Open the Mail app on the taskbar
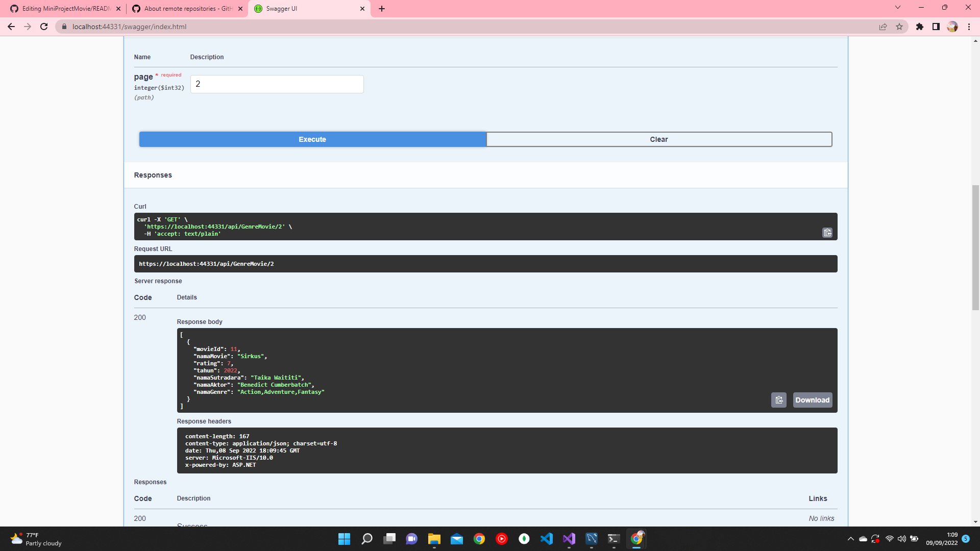Image resolution: width=980 pixels, height=551 pixels. pos(457,539)
